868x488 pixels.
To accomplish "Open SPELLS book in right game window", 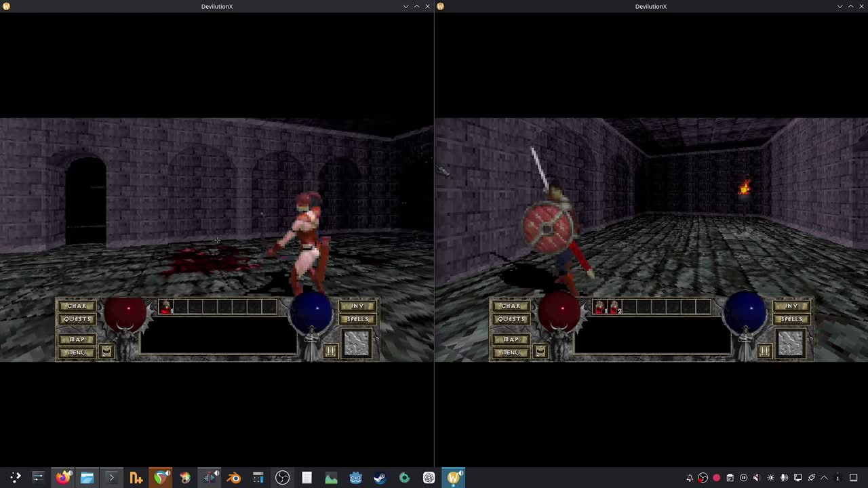I will 791,319.
